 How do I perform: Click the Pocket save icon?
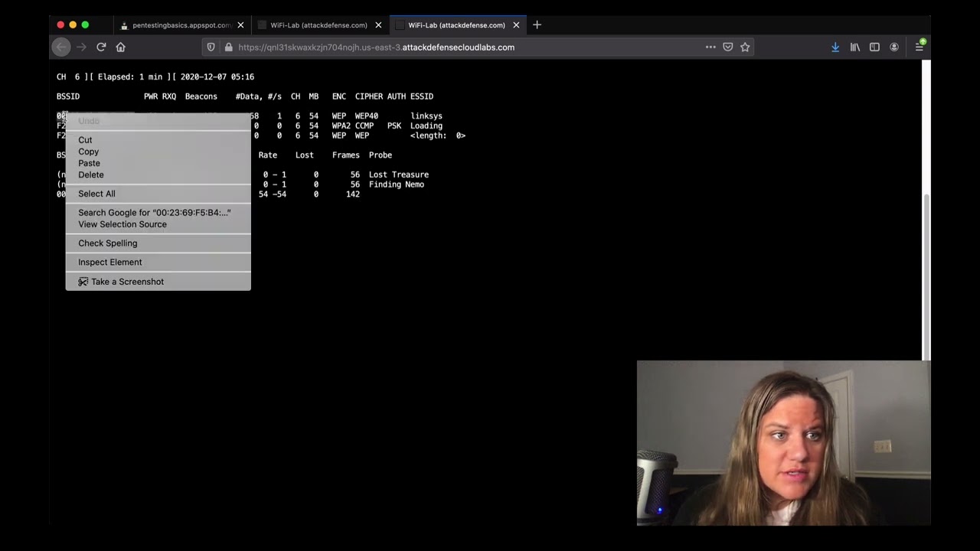coord(728,47)
